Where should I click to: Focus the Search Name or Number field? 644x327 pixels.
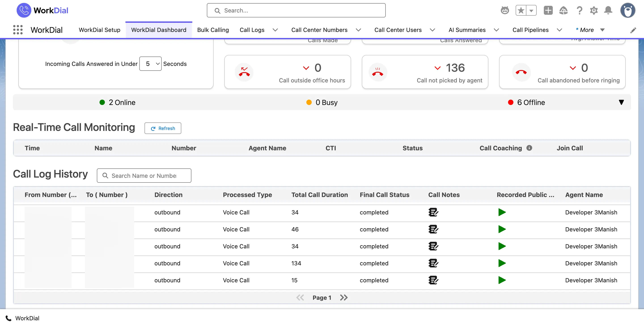point(144,175)
